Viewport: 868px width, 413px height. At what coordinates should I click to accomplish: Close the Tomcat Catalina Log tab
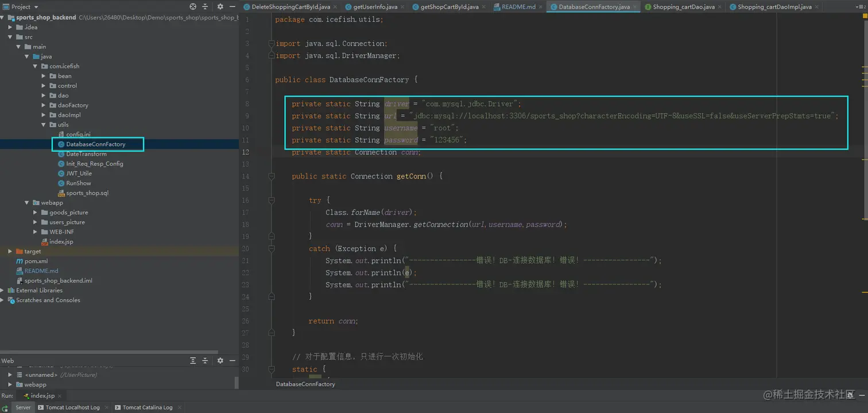pos(179,407)
